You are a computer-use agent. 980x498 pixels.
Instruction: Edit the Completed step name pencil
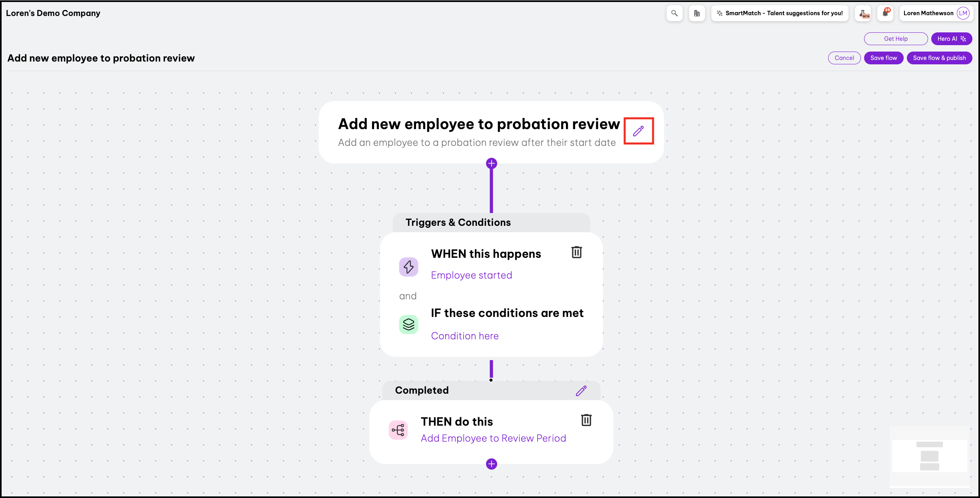click(581, 390)
